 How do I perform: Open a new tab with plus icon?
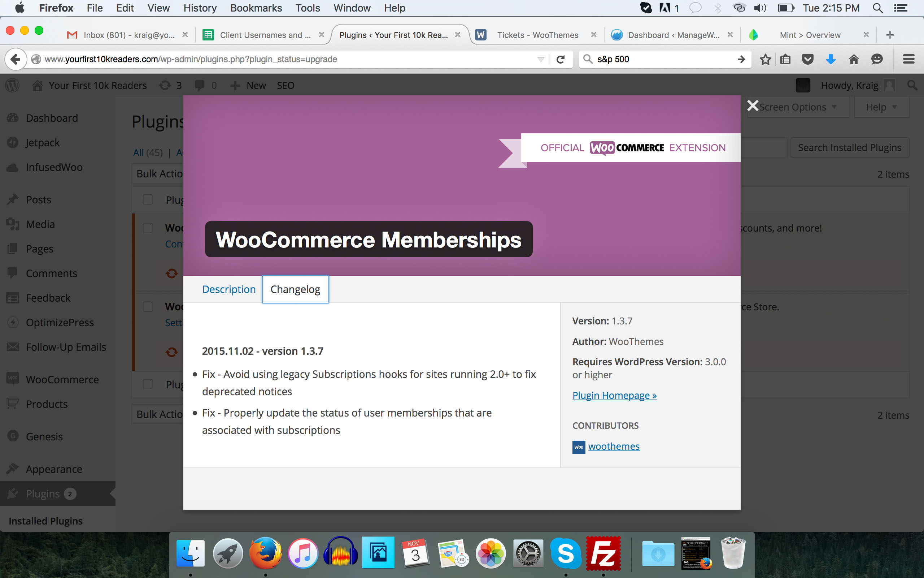[x=890, y=35]
